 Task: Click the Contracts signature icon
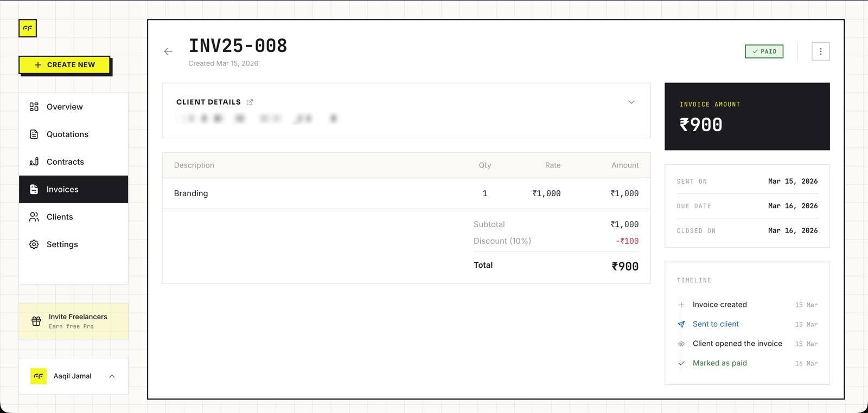(x=34, y=162)
